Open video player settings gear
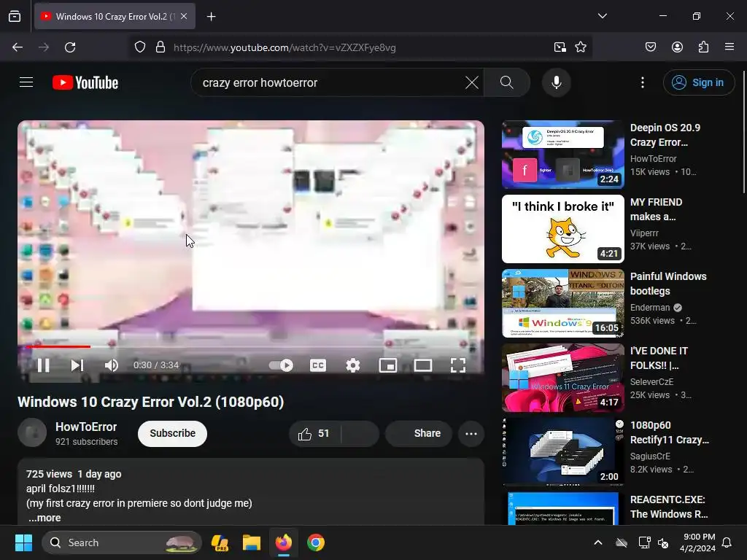747x560 pixels. [x=353, y=365]
